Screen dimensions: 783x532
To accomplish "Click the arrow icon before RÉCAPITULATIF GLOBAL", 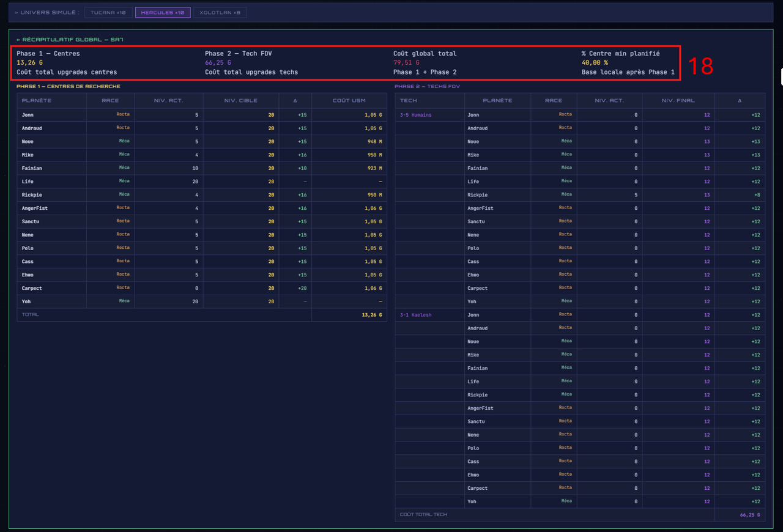I will click(18, 40).
